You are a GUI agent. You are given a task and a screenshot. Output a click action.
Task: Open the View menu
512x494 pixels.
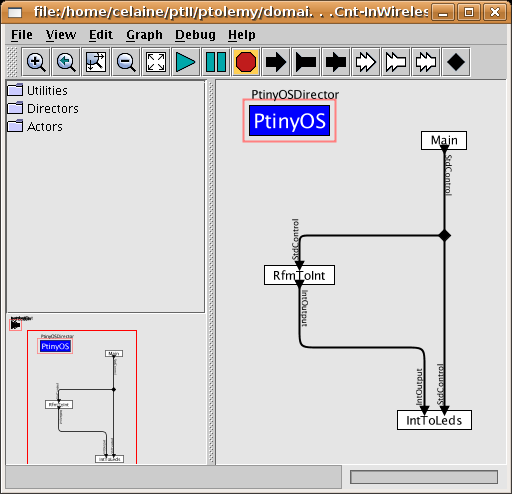tap(61, 35)
